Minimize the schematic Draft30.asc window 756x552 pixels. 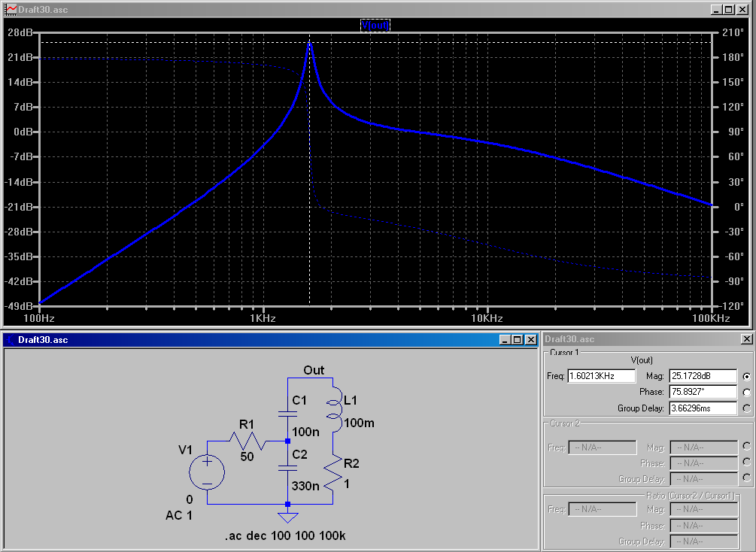point(505,340)
